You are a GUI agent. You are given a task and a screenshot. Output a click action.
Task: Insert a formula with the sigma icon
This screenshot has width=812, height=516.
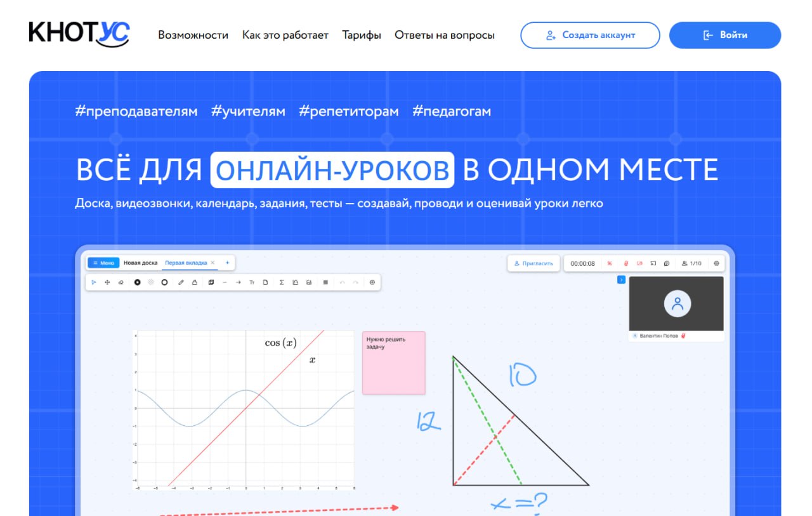(x=282, y=282)
